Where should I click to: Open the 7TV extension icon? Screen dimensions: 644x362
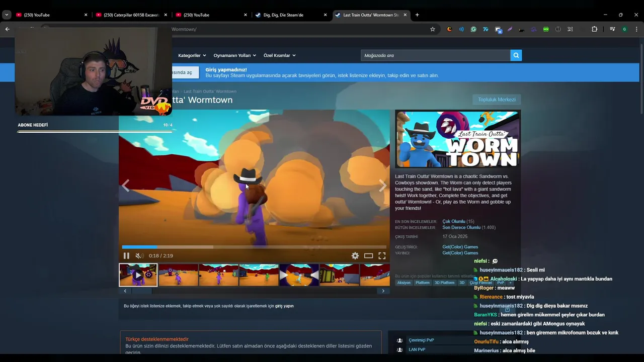tap(486, 29)
